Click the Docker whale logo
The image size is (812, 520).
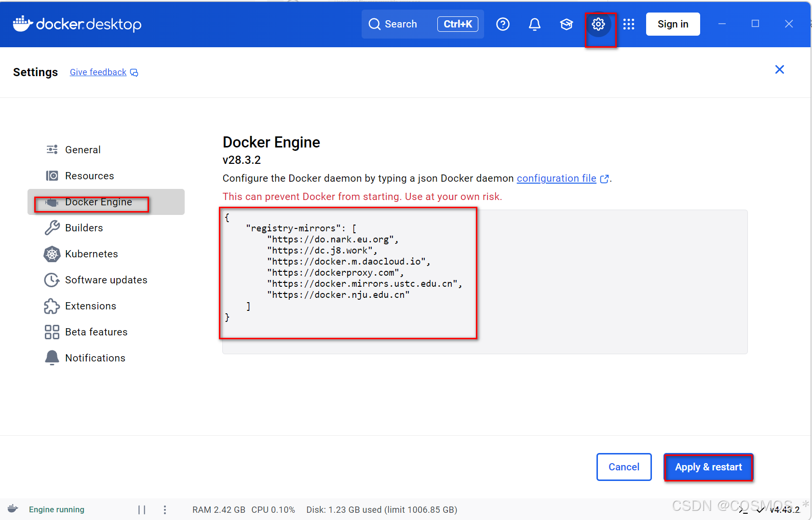click(22, 24)
